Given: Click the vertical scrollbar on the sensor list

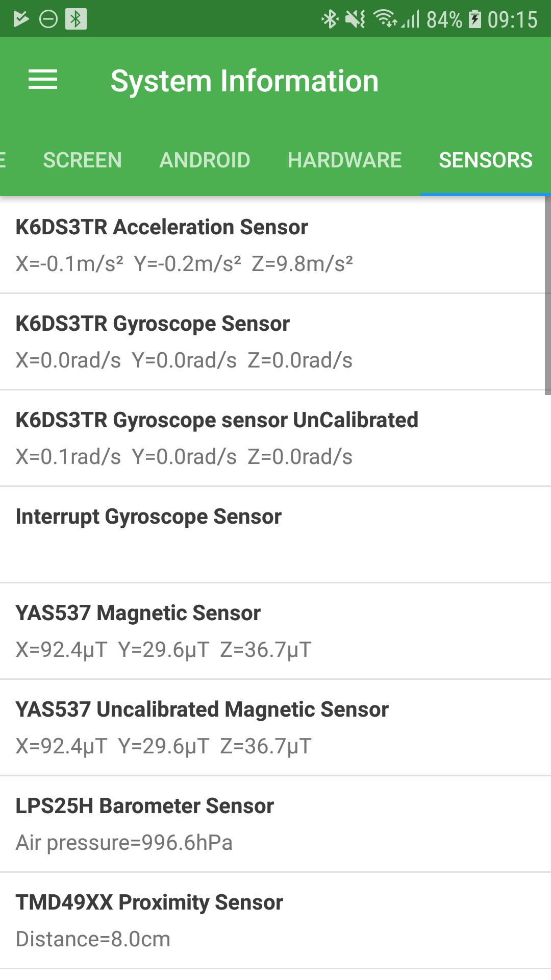Looking at the screenshot, I should 547,296.
